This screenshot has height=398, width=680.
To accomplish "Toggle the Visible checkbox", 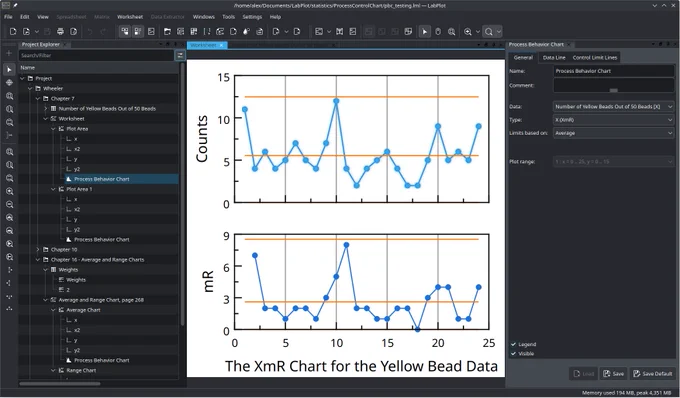I will [x=513, y=354].
